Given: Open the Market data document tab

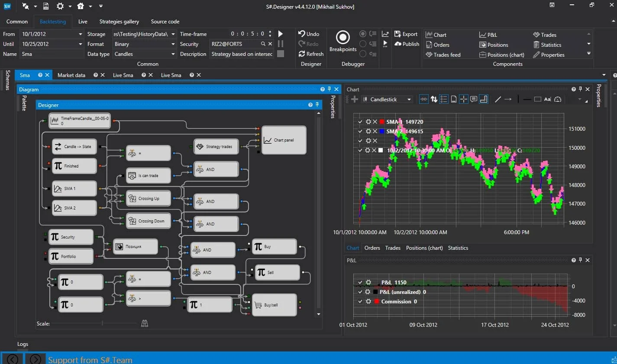Looking at the screenshot, I should coord(71,75).
